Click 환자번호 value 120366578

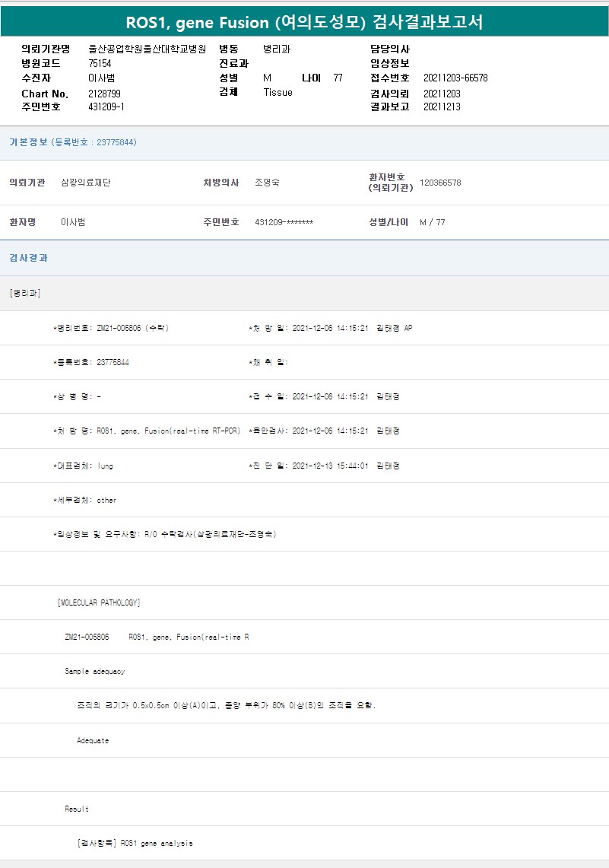coord(440,183)
